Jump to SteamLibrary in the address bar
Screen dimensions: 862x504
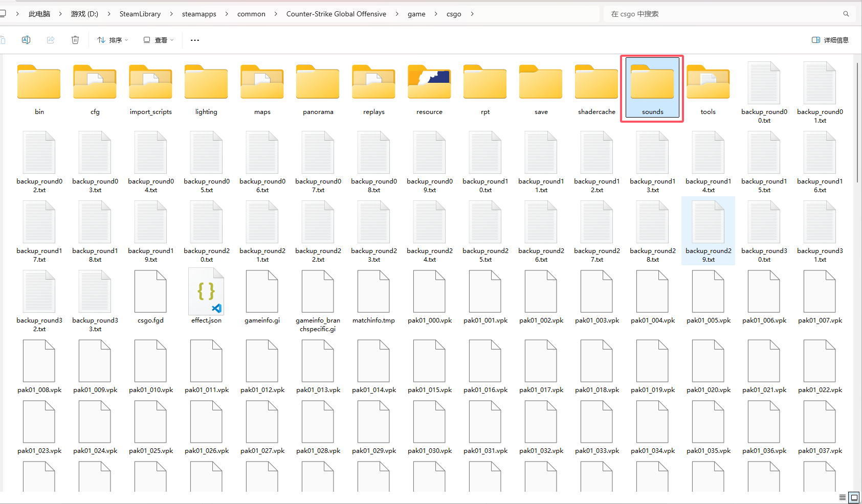point(140,14)
